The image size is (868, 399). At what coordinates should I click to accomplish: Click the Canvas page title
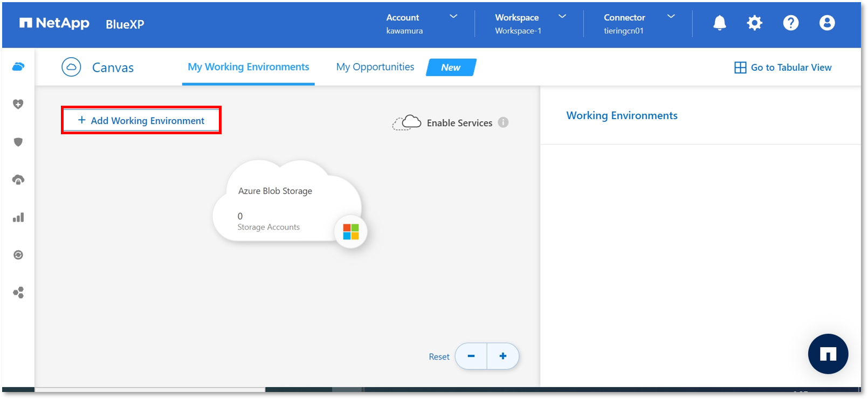click(x=113, y=67)
